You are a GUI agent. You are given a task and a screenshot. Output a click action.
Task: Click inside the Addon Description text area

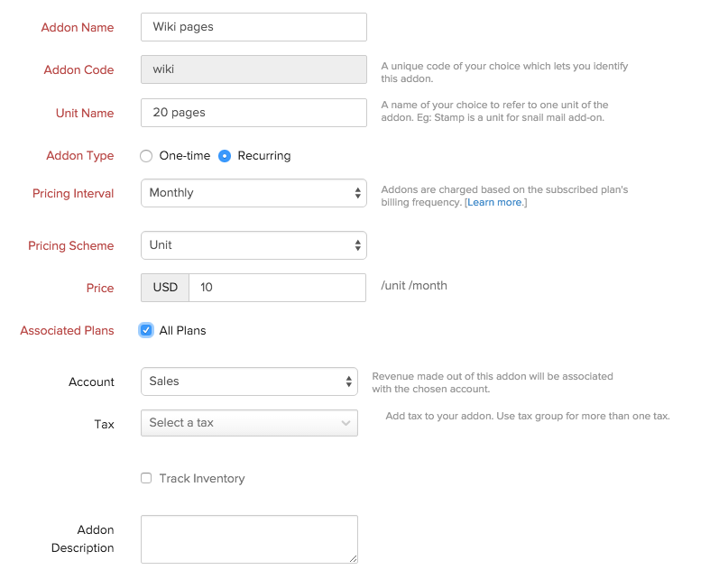point(248,539)
